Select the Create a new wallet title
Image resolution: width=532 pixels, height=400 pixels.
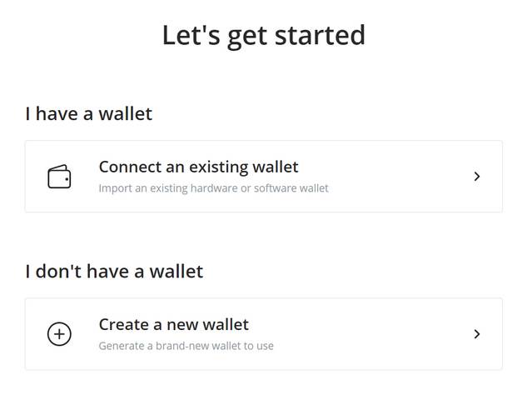pyautogui.click(x=174, y=325)
